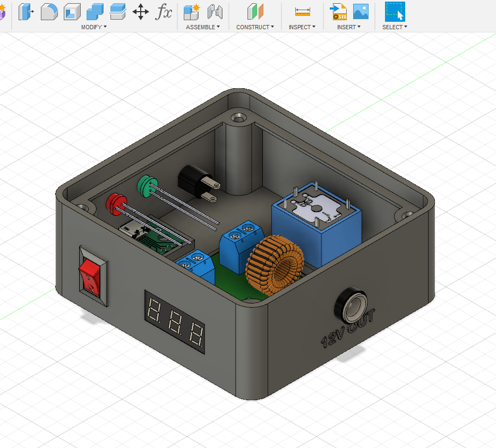Select the green LED

pyautogui.click(x=147, y=186)
